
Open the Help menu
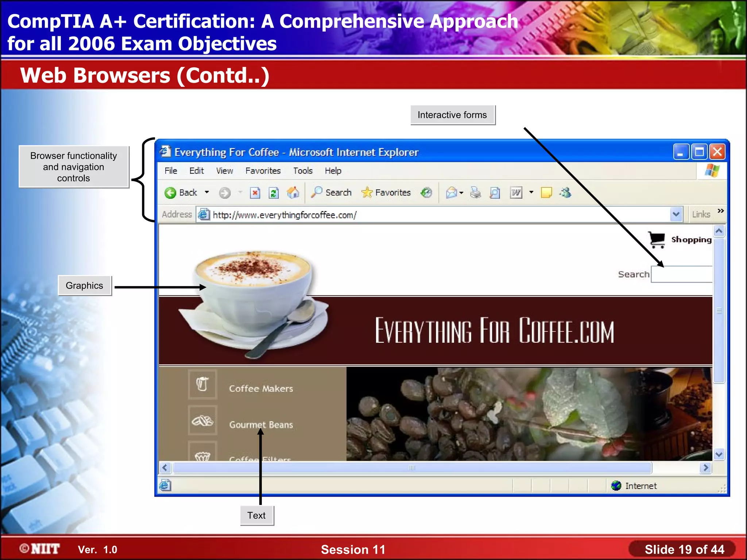click(x=333, y=171)
